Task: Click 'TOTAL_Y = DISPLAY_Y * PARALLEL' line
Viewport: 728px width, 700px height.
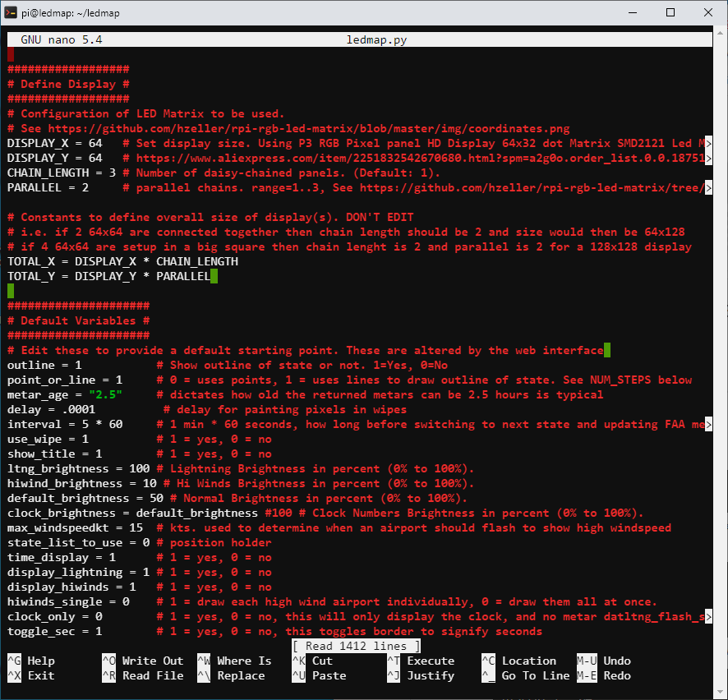Action: pyautogui.click(x=109, y=277)
